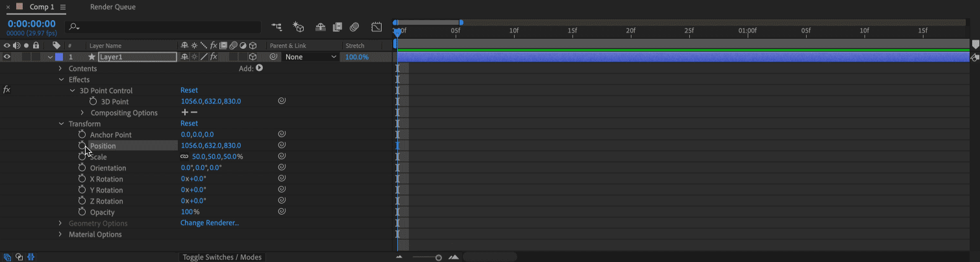Screen dimensions: 980x262
Task: Click the minus icon beside Compositing Options
Action: click(x=193, y=112)
